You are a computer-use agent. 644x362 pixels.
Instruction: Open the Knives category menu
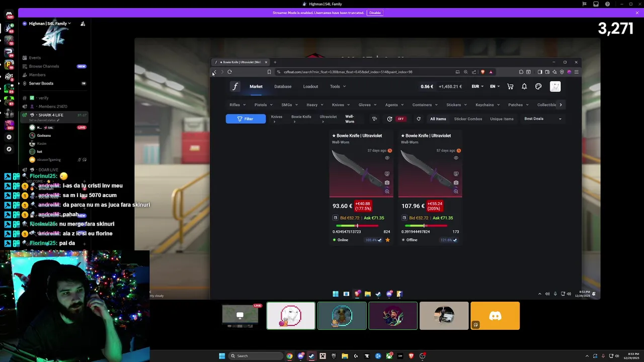coord(341,105)
